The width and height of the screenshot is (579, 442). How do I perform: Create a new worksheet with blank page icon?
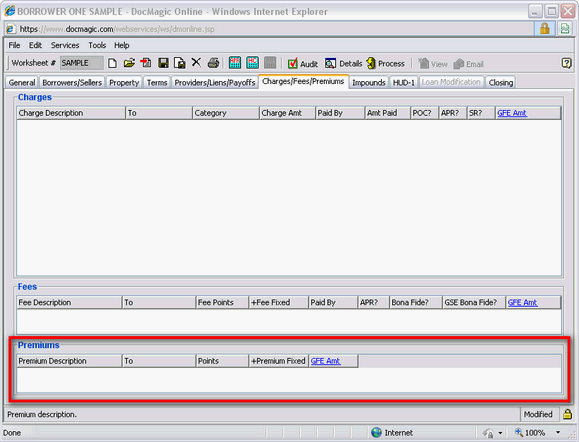(112, 63)
